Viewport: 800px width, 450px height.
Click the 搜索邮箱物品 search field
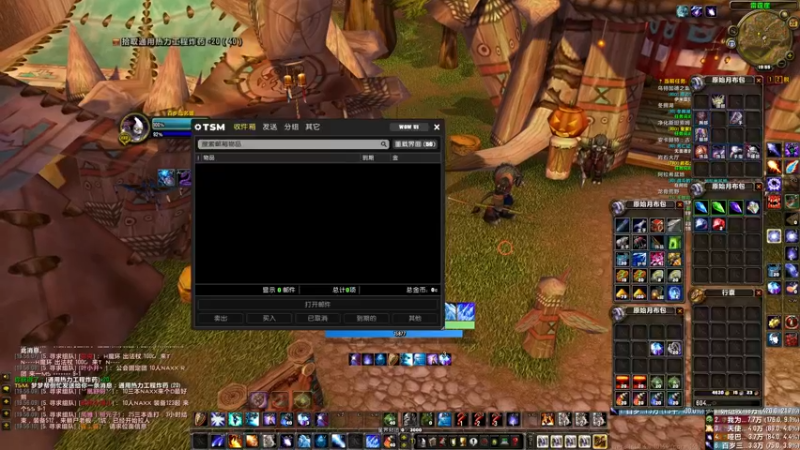[293, 144]
